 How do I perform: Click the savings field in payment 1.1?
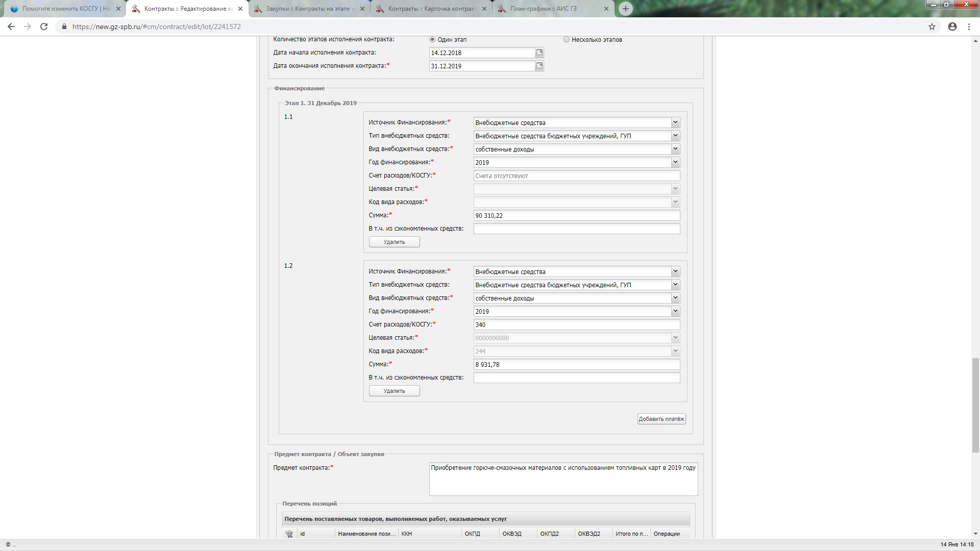coord(577,229)
